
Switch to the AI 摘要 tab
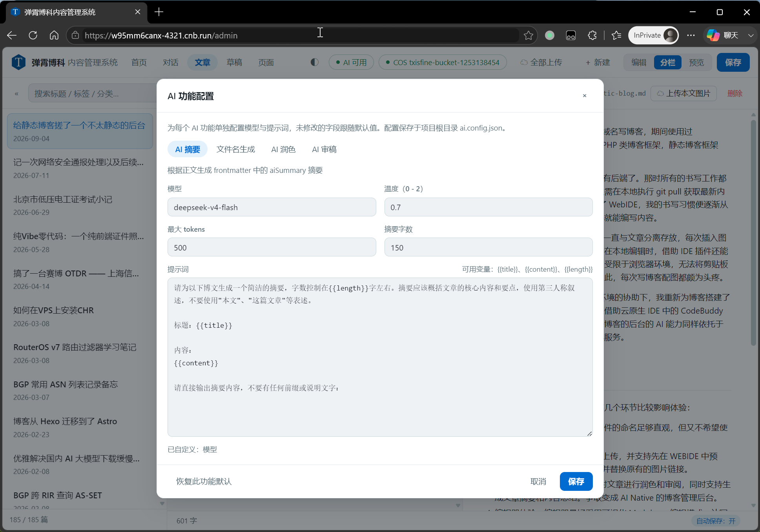pos(188,149)
